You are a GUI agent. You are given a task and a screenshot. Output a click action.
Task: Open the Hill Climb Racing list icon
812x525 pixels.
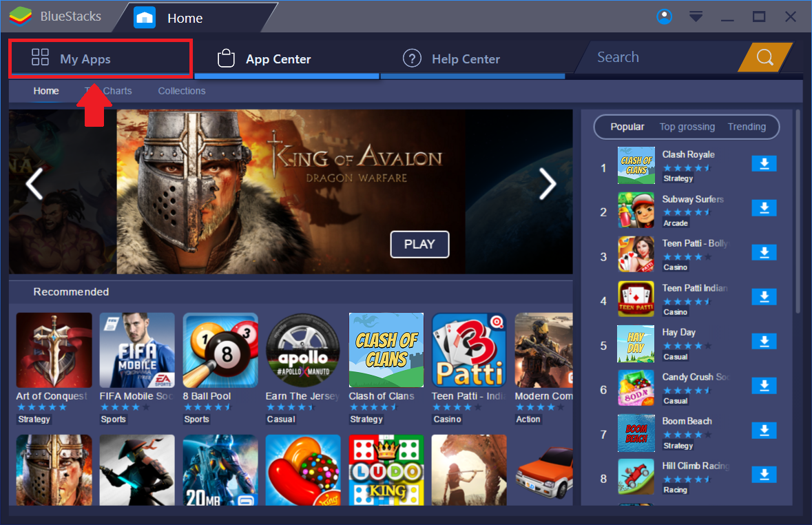point(636,477)
